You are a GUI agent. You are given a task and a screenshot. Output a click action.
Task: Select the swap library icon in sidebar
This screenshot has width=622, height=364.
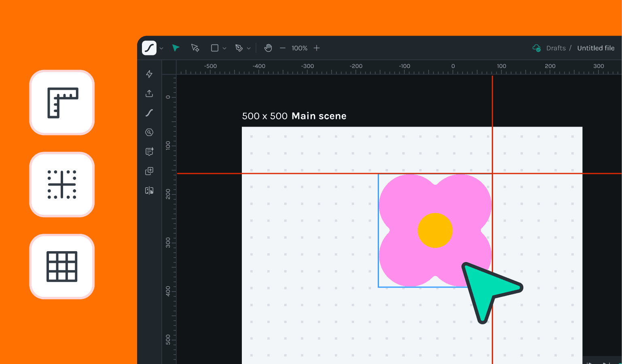click(x=149, y=190)
